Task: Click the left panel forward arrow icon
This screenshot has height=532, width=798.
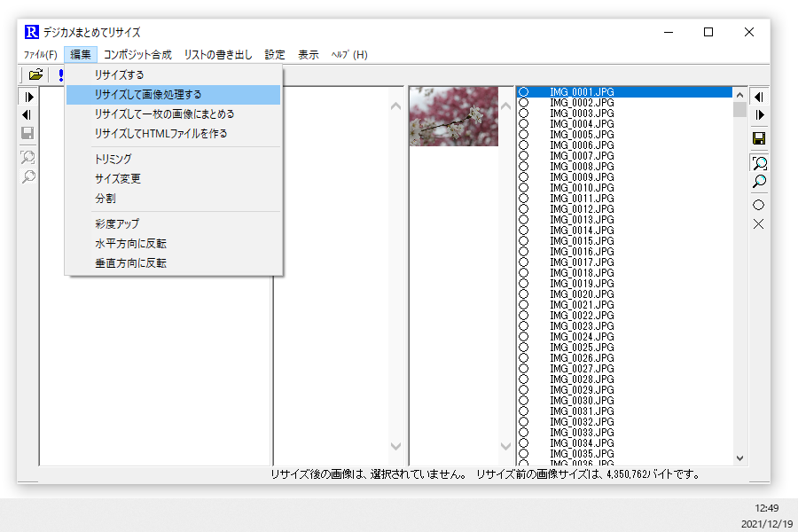Action: (28, 97)
